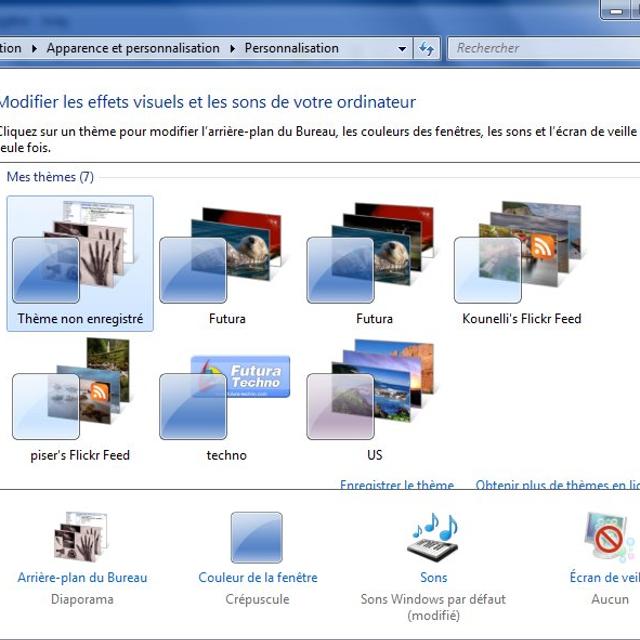Click the 'Écran de veille' link text

pyautogui.click(x=604, y=578)
